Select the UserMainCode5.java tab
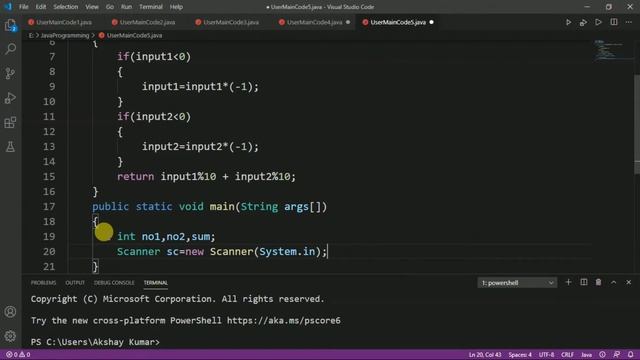 (x=398, y=22)
